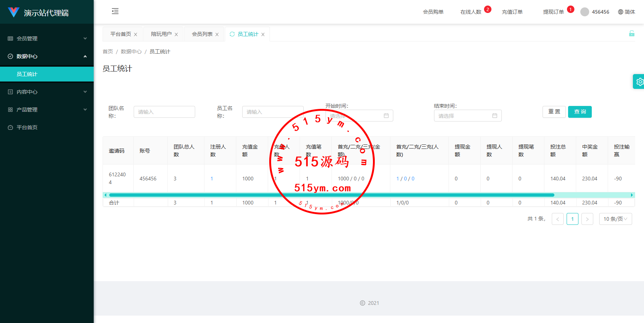
Task: Open calendar for 结束时间 field
Action: (494, 116)
